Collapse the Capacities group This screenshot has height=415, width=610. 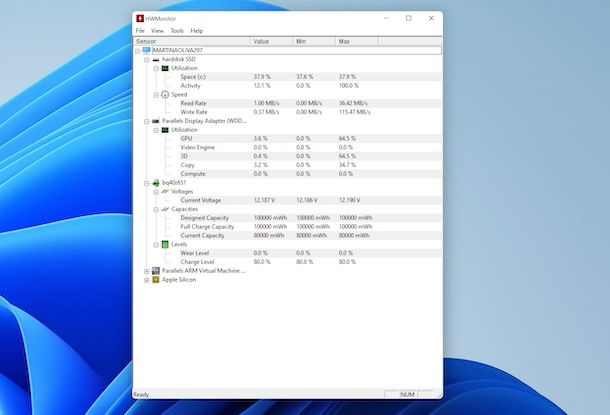tap(156, 210)
